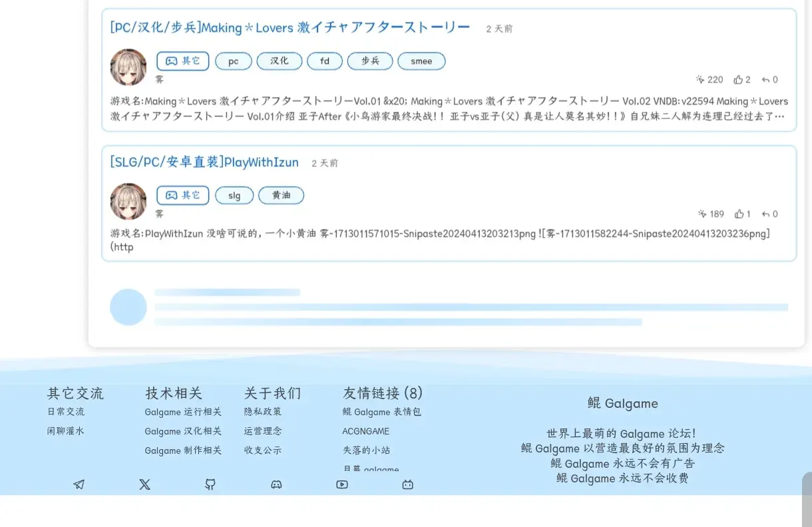The height and width of the screenshot is (527, 812).
Task: Click the 其它交流 footer heading
Action: tap(75, 393)
